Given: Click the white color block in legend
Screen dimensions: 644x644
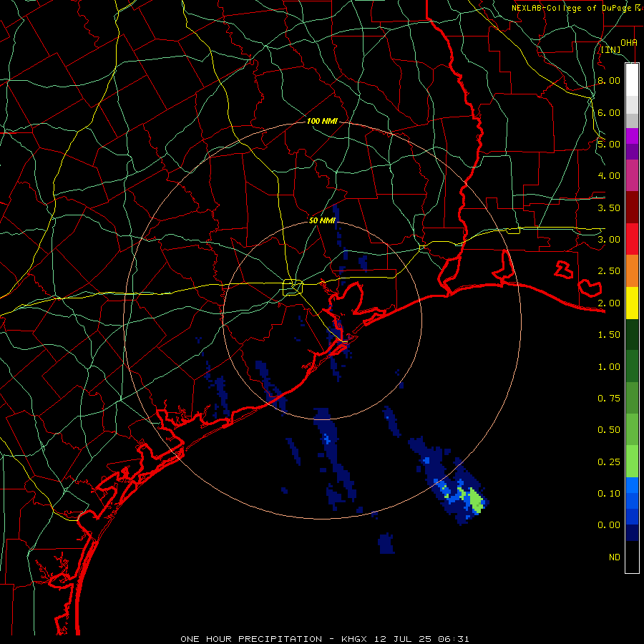Looking at the screenshot, I should [632, 80].
